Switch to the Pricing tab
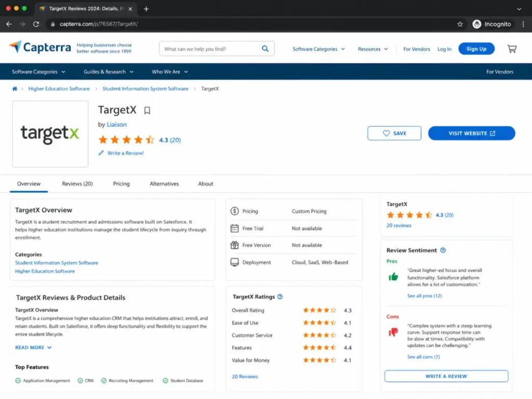This screenshot has width=532, height=399. 121,183
